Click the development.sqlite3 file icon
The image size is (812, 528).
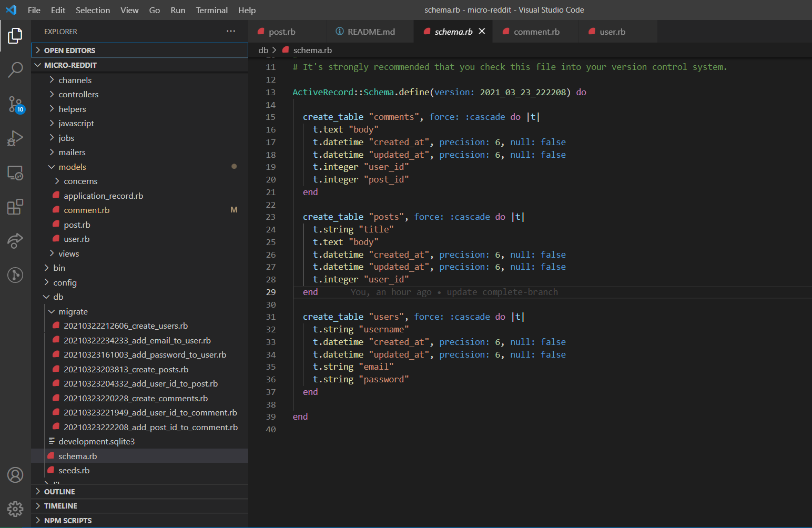(x=52, y=441)
